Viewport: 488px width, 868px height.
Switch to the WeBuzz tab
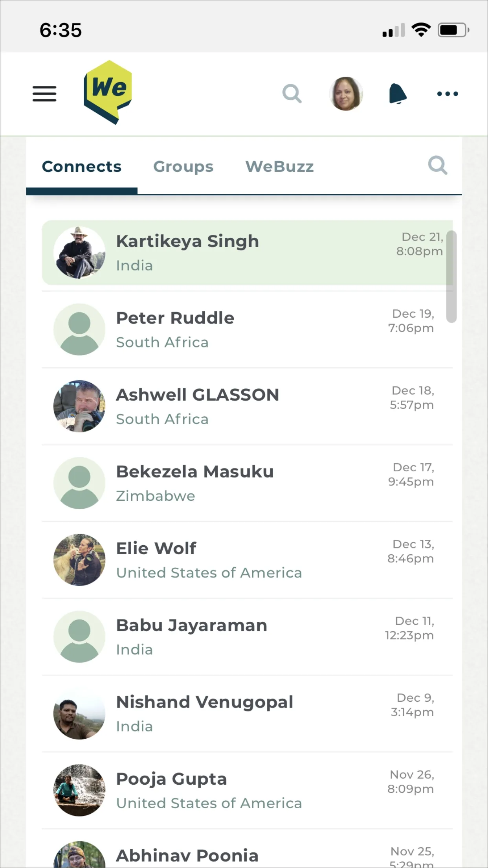279,167
